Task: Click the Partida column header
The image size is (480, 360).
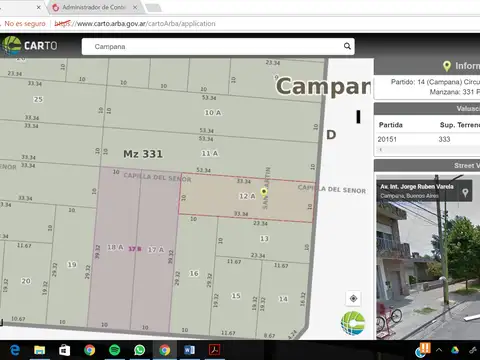Action: [391, 125]
